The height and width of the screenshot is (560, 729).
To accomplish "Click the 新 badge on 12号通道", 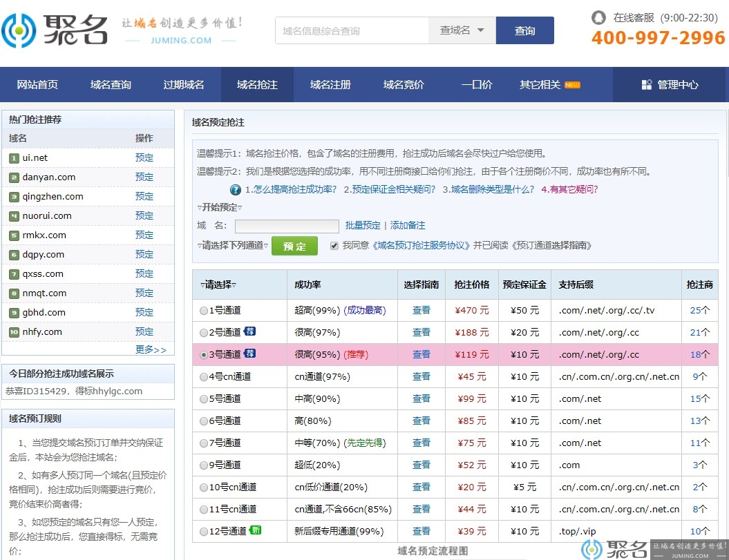I will (x=255, y=530).
